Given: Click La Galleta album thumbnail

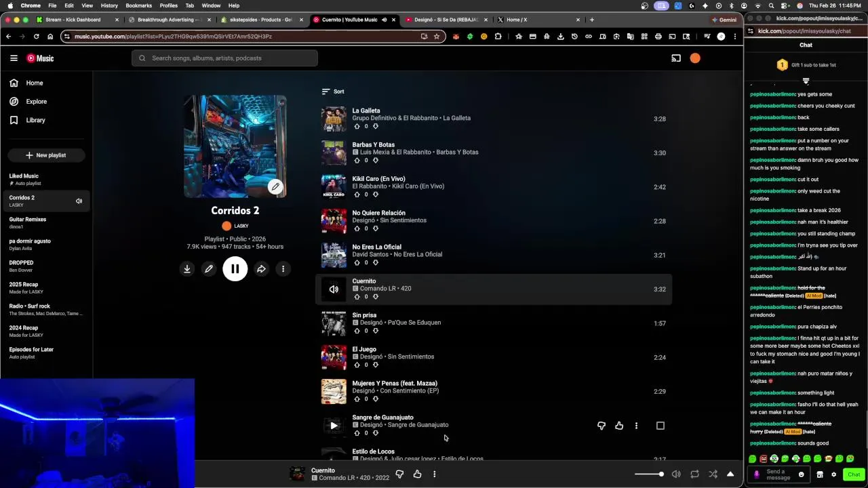Looking at the screenshot, I should pos(334,119).
